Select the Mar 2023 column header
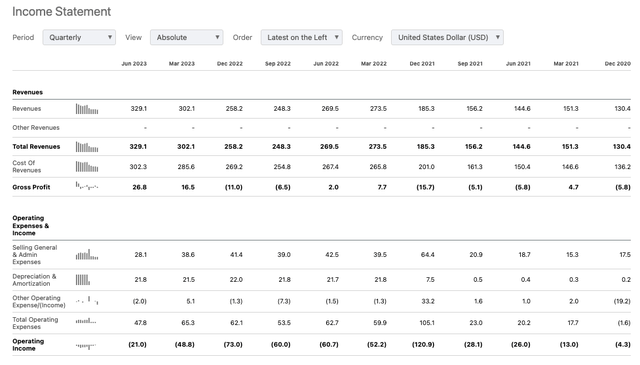The image size is (640, 365). point(182,64)
